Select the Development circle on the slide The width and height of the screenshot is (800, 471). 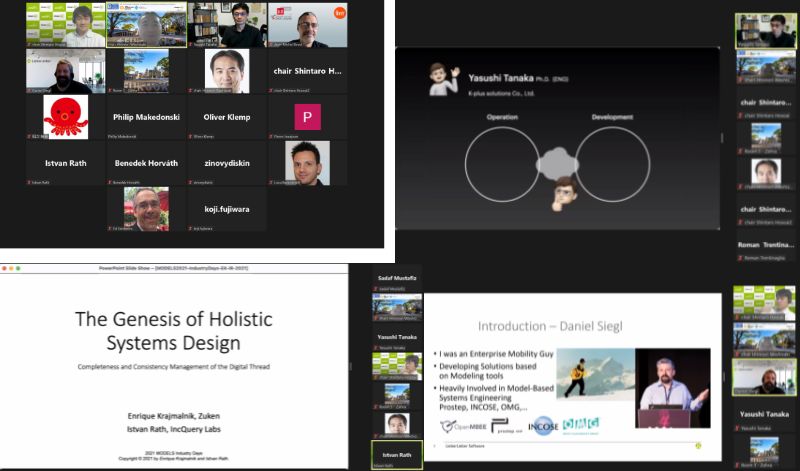pyautogui.click(x=613, y=164)
